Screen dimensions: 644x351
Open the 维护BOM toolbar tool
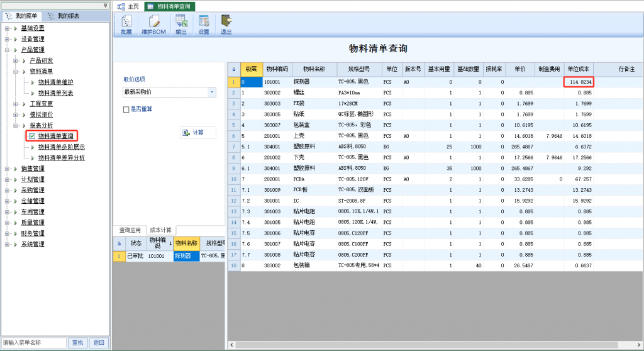tap(154, 23)
